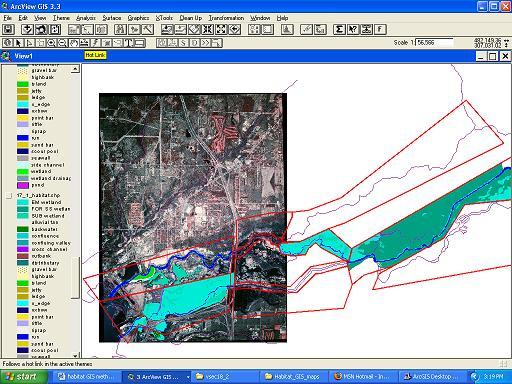Select the Identify tool
The height and width of the screenshot is (384, 512).
pyautogui.click(x=8, y=43)
